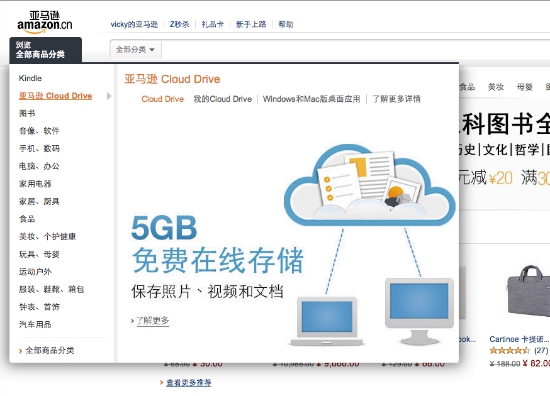The height and width of the screenshot is (396, 550).
Task: Select 运动户外 category
Action: pos(35,271)
